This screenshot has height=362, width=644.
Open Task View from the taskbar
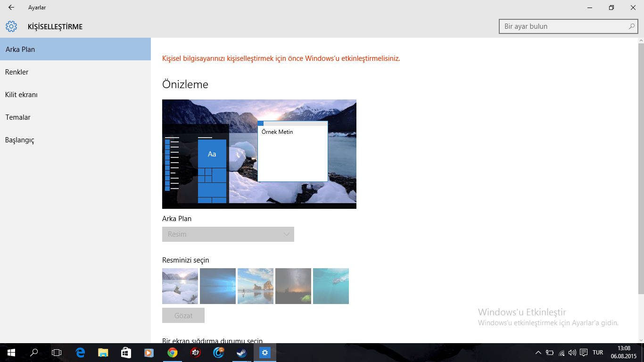pos(57,353)
